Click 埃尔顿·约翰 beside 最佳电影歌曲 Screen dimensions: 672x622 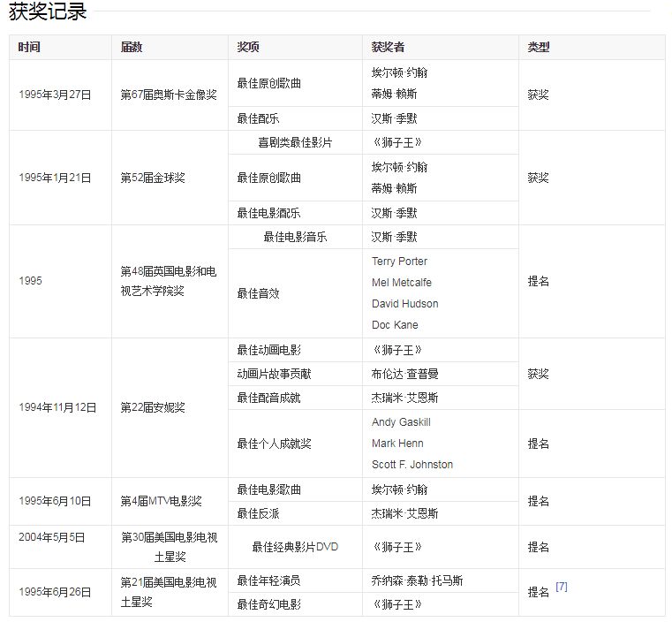coord(399,489)
